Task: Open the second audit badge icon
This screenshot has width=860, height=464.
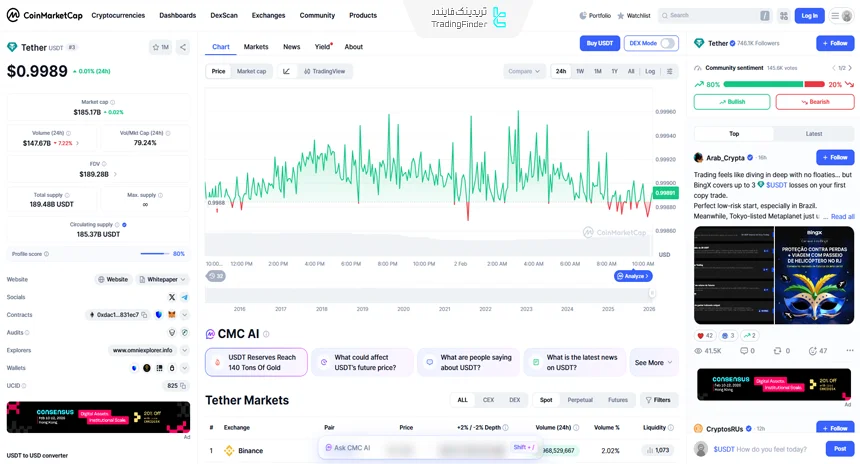Action: pyautogui.click(x=185, y=332)
